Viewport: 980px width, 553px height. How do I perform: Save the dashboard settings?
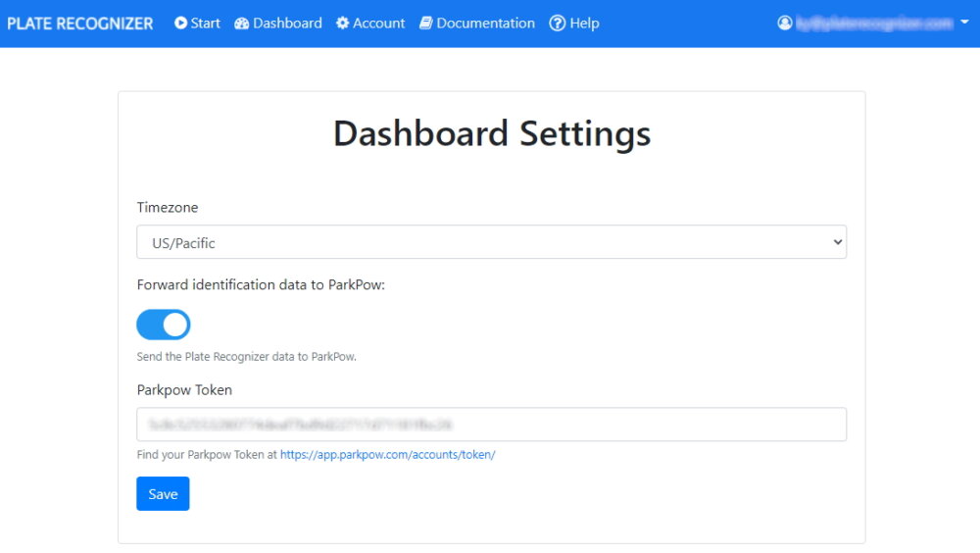click(x=163, y=493)
